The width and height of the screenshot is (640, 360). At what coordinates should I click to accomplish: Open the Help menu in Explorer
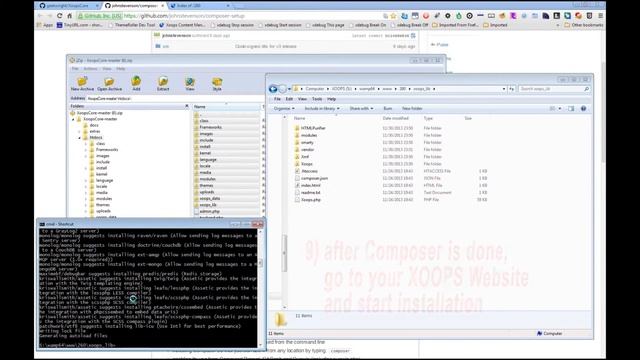click(x=331, y=99)
